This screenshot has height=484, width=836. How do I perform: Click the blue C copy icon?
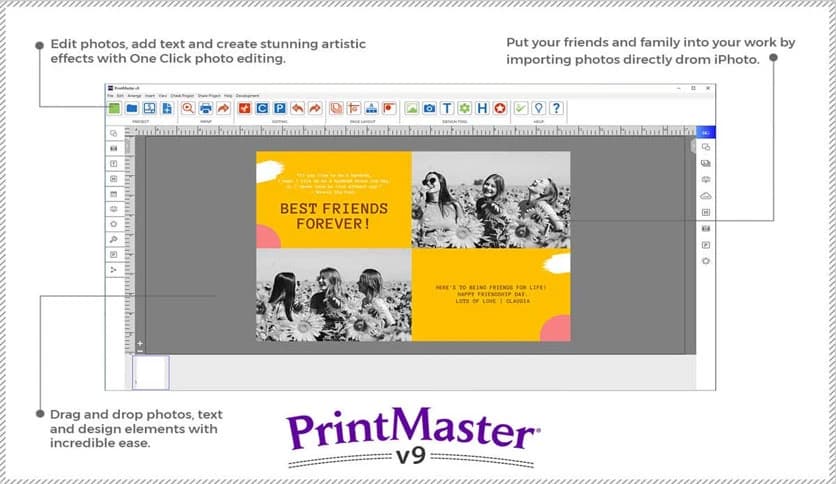coord(262,108)
